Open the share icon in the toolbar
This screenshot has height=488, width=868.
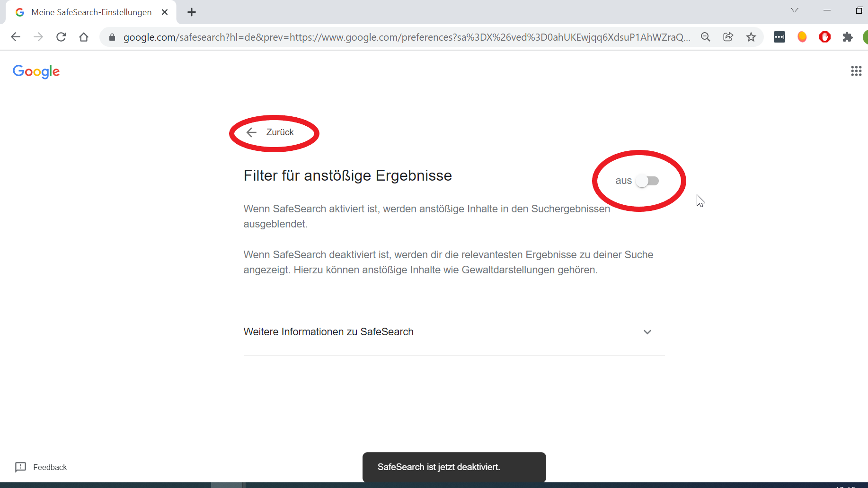tap(728, 37)
